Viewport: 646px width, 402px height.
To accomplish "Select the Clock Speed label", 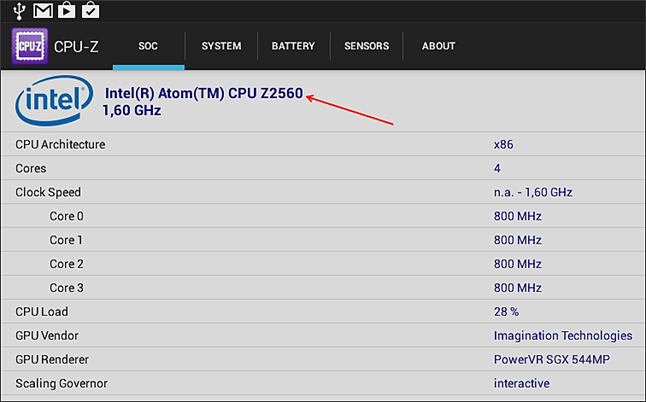I will 48,192.
